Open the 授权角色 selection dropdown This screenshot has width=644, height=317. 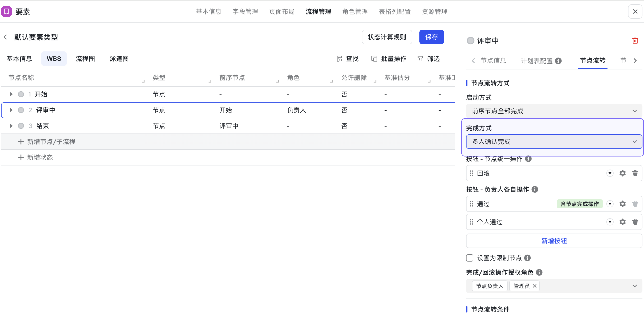point(554,286)
